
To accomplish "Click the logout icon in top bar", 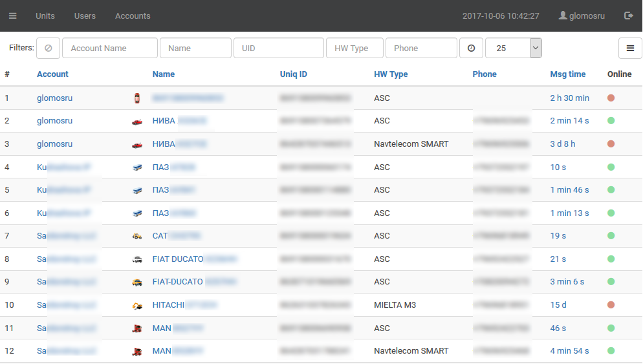I will [x=628, y=16].
